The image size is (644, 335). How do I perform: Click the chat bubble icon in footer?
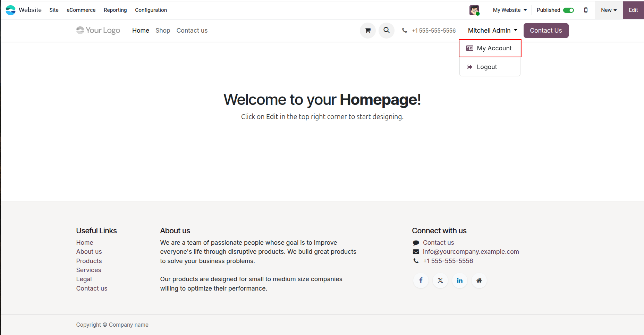point(416,243)
